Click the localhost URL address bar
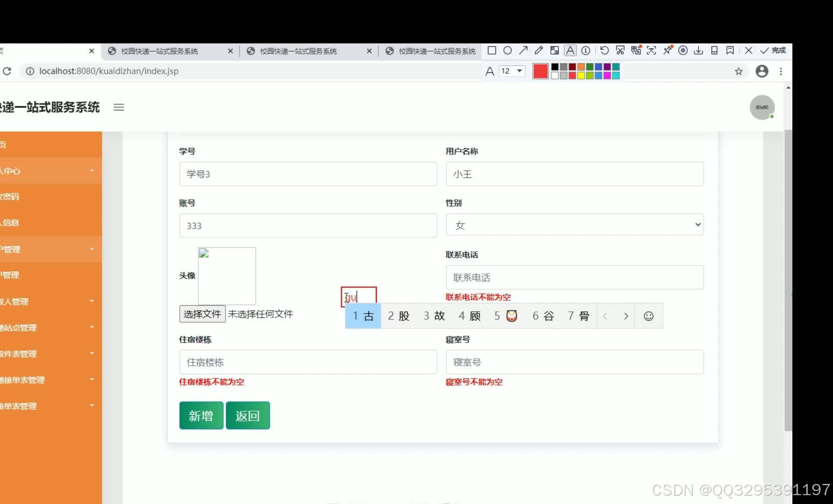This screenshot has width=833, height=504. pyautogui.click(x=109, y=71)
